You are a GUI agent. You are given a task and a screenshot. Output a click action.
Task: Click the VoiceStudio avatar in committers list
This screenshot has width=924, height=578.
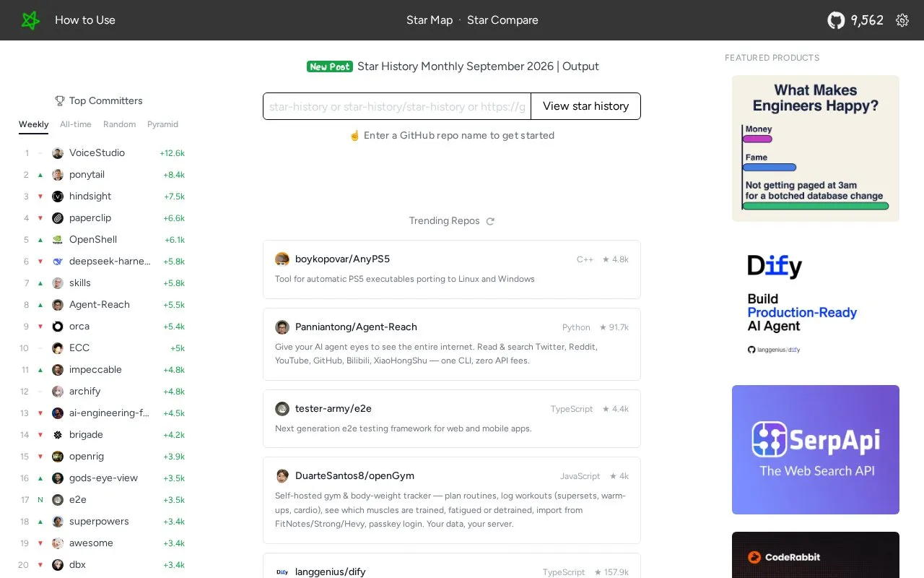point(58,153)
